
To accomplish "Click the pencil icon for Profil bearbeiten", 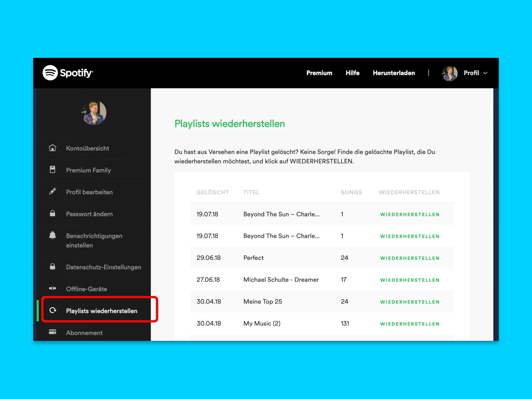I will click(53, 192).
